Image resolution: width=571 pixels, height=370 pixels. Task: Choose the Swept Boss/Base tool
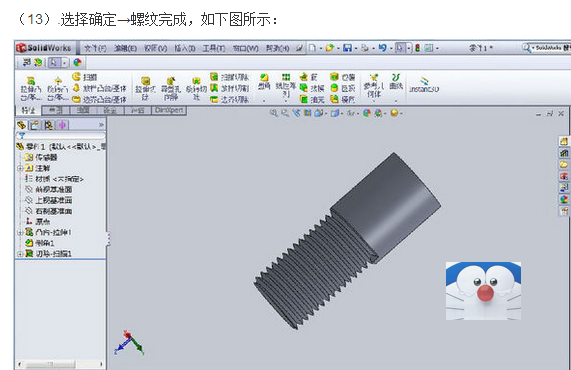(85, 77)
